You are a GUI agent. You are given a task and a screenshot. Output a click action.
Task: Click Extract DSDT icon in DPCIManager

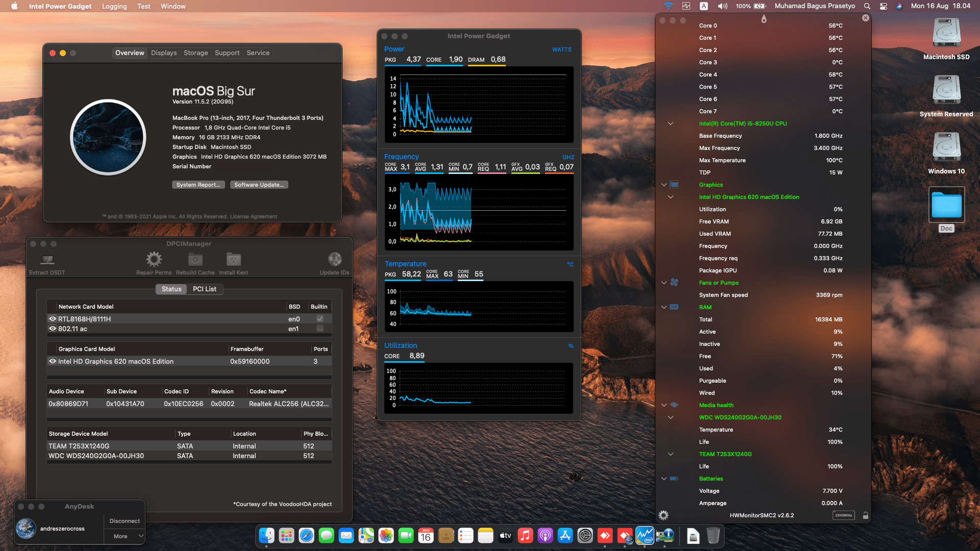[x=47, y=260]
